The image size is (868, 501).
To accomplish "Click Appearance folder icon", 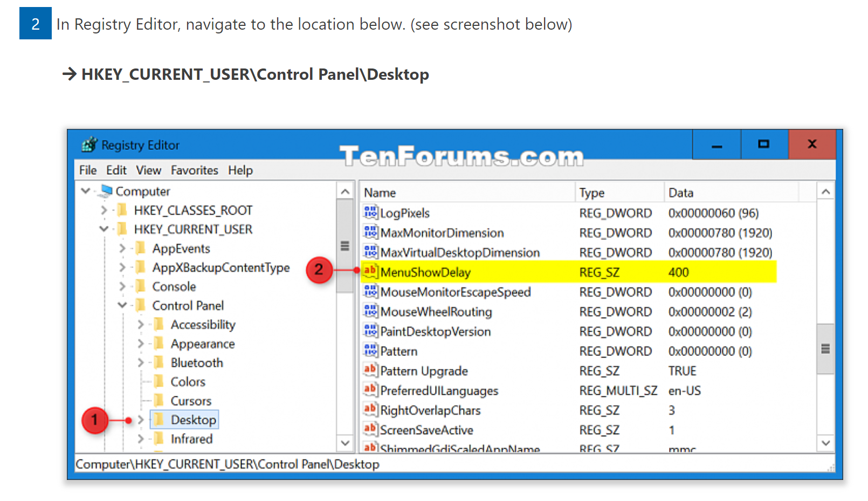I will pyautogui.click(x=159, y=344).
